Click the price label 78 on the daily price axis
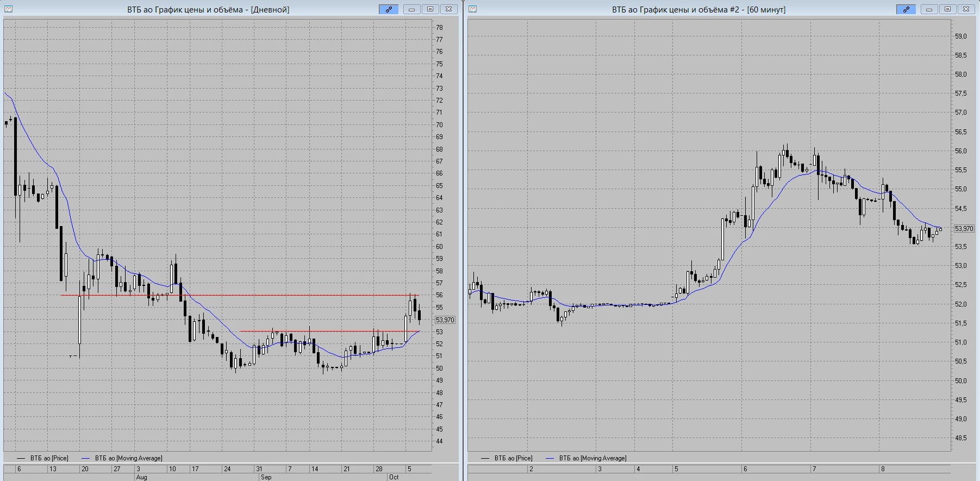This screenshot has width=980, height=481. [x=439, y=28]
